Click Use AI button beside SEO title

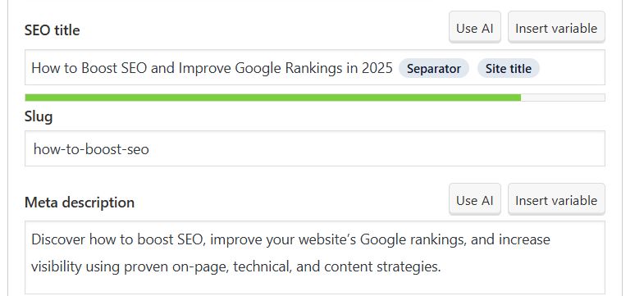click(475, 27)
